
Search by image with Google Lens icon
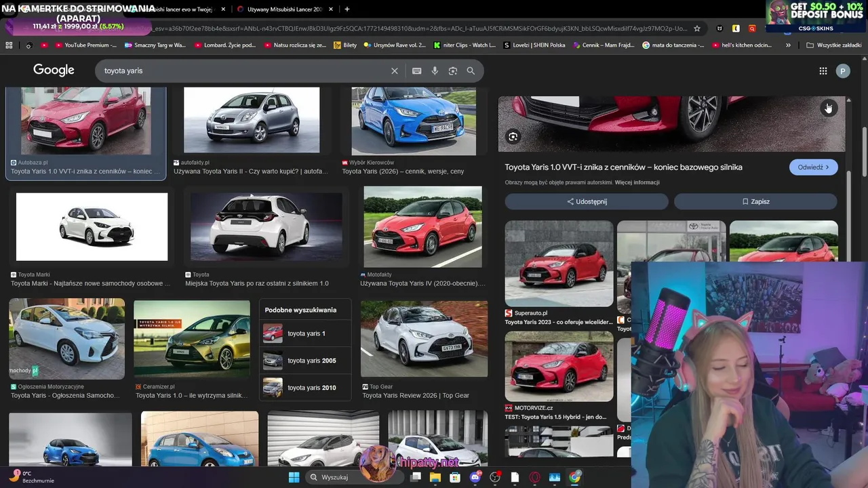[453, 70]
